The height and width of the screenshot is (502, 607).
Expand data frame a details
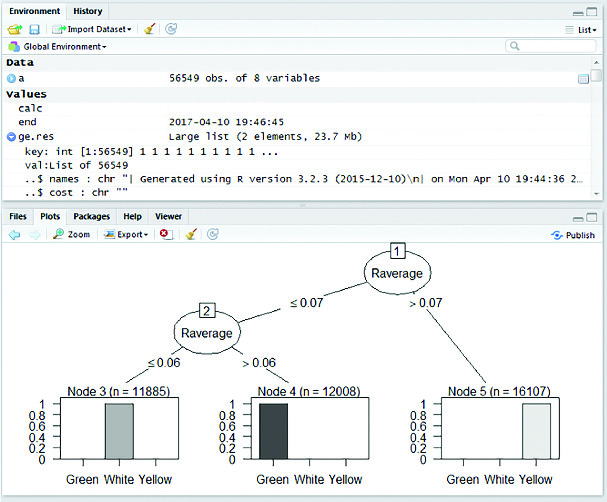11,78
